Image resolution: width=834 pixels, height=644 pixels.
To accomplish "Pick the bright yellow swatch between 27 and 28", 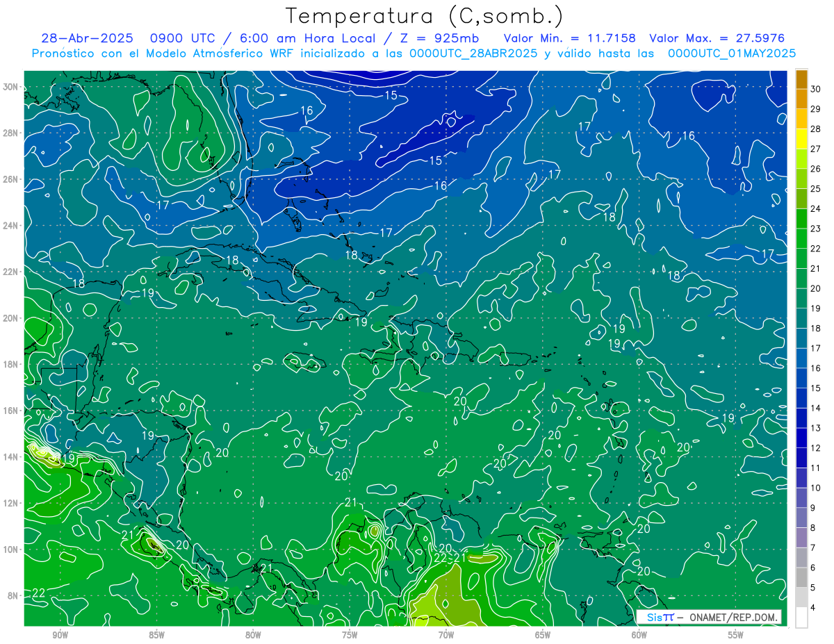I will tap(801, 138).
